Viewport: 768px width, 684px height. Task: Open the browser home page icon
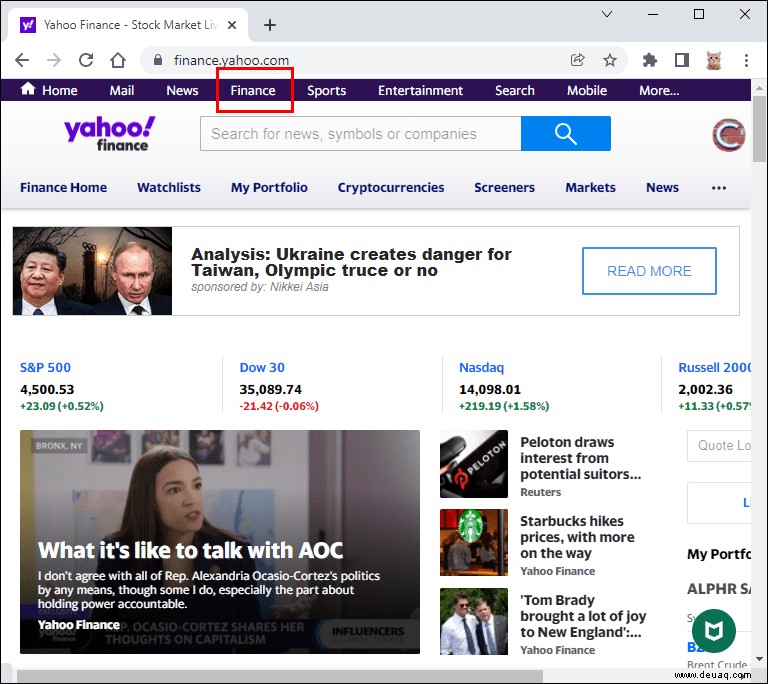118,60
